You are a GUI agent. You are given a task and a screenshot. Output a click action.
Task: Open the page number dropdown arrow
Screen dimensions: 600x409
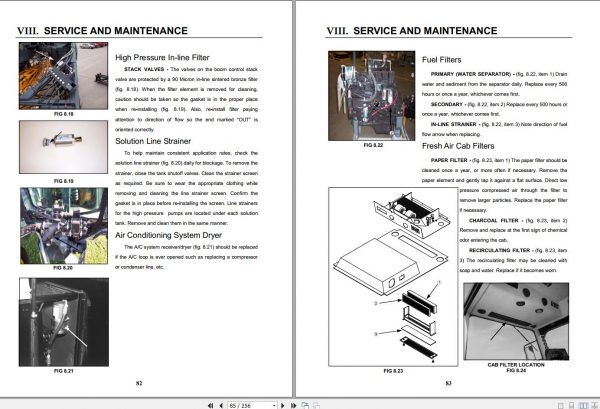pos(274,406)
